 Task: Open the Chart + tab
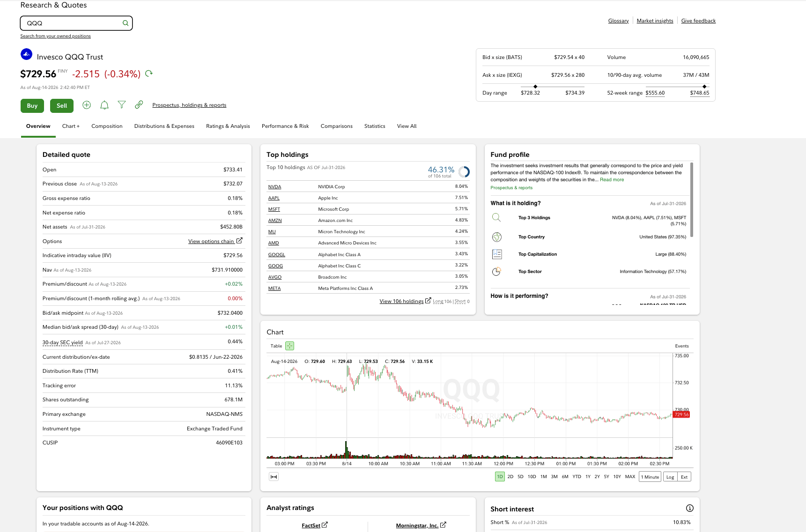pos(71,126)
